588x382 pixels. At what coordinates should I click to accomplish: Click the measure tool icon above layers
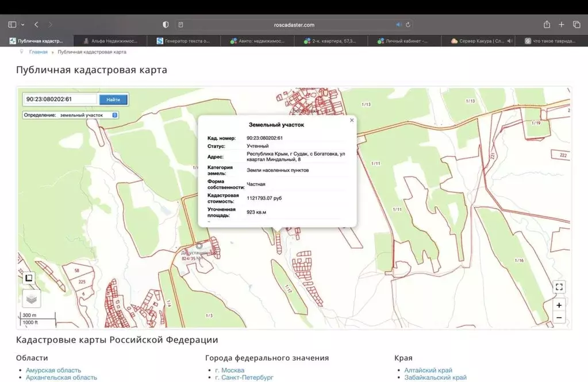(29, 278)
